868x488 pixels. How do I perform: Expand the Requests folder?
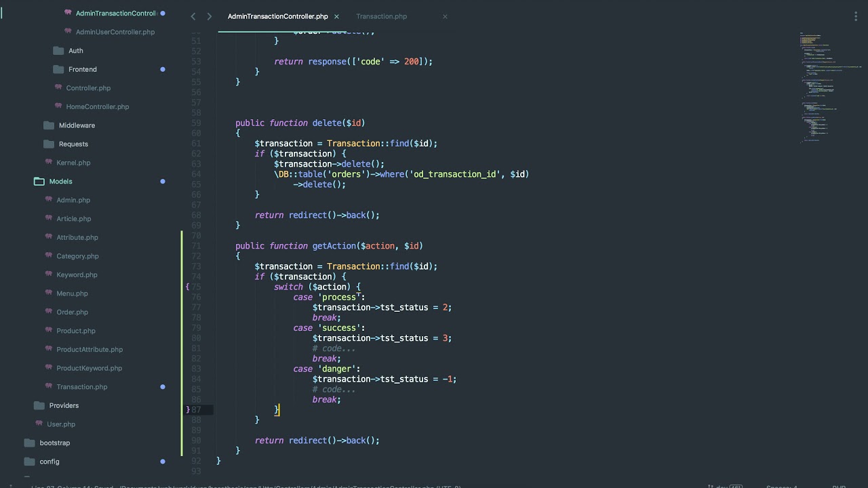pos(49,144)
